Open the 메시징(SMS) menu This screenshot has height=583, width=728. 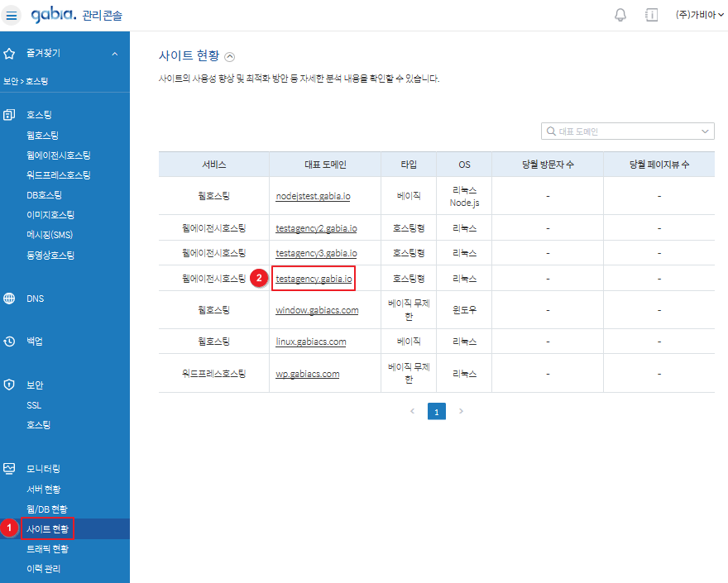(50, 235)
